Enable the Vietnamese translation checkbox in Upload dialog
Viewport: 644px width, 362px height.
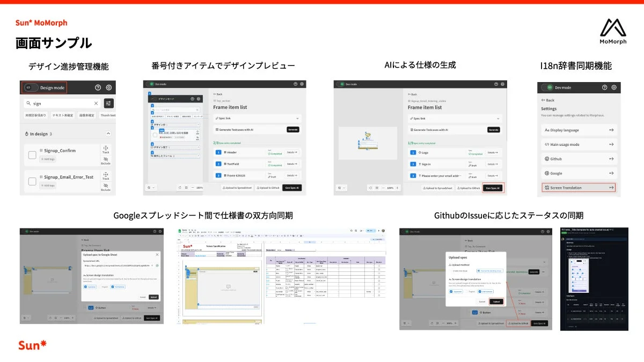(113, 287)
